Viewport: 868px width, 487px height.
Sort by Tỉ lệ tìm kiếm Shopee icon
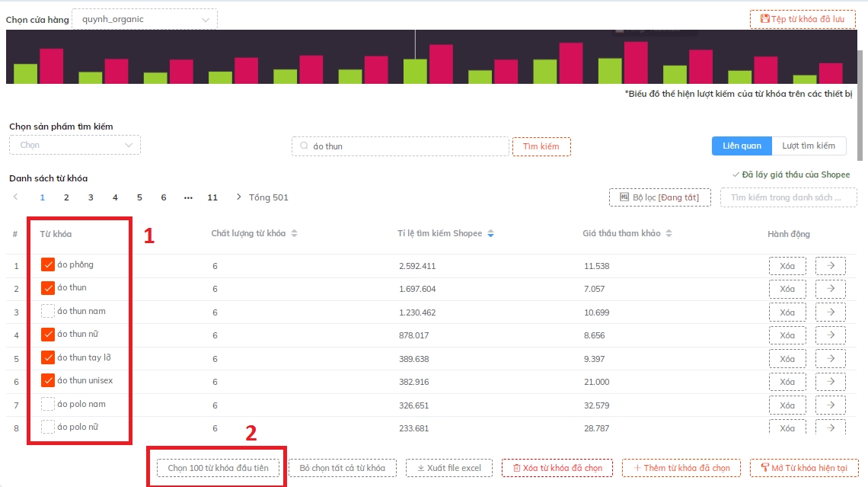[x=490, y=233]
